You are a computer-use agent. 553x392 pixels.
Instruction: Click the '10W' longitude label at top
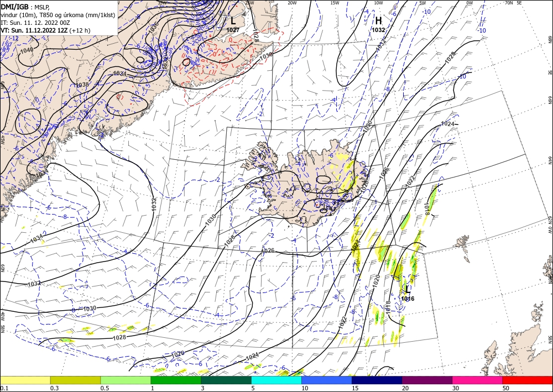(x=378, y=3)
